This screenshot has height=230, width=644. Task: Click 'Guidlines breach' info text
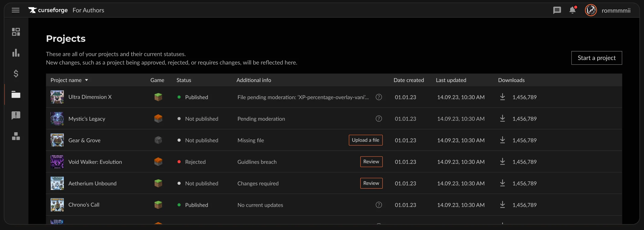(257, 162)
